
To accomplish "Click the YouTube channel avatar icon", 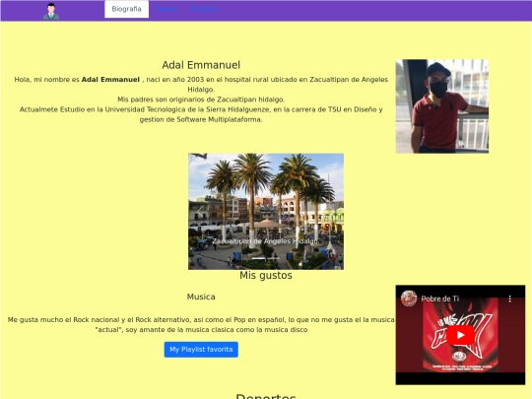I will (x=409, y=299).
